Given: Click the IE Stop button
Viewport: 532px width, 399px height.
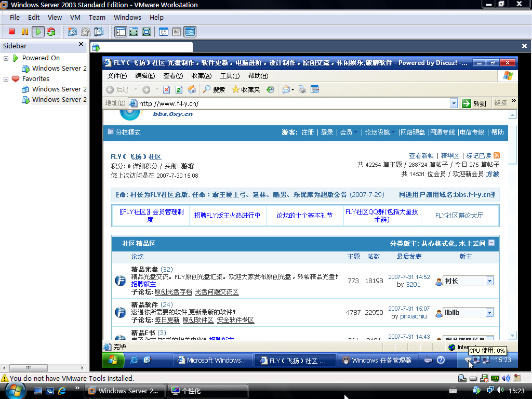Looking at the screenshot, I should click(x=166, y=89).
